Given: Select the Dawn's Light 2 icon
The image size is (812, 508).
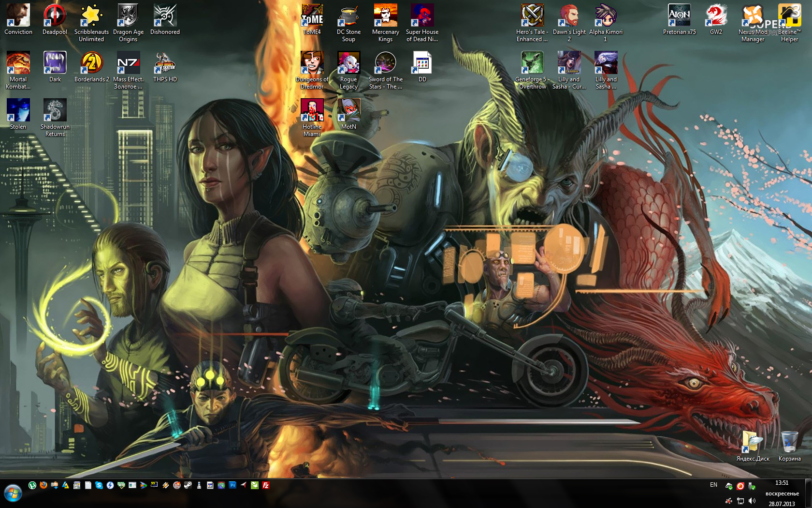Looking at the screenshot, I should (x=569, y=23).
